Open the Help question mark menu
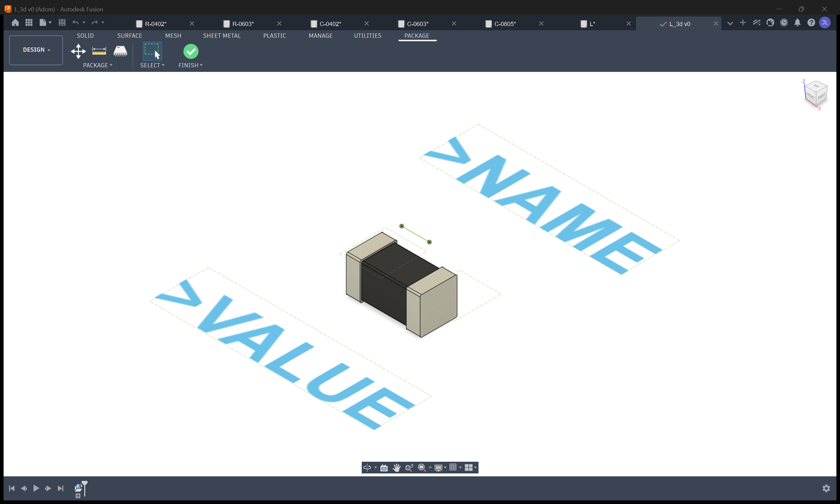The width and height of the screenshot is (840, 504). point(811,22)
